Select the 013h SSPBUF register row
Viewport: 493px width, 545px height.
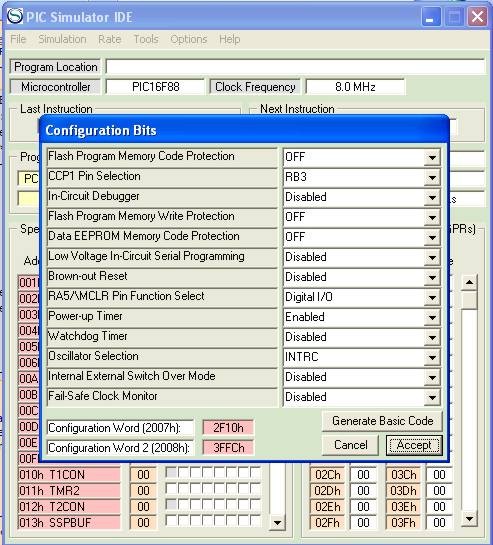[x=69, y=522]
